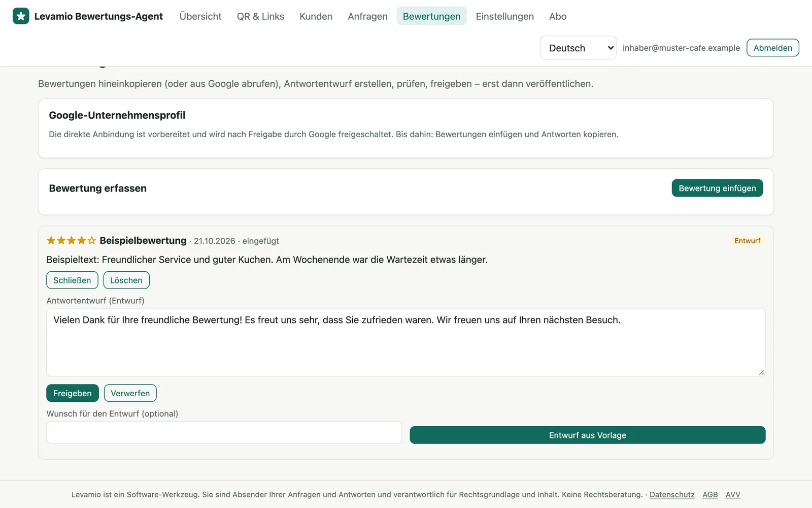Click the Levamio star logo icon
The image size is (812, 508).
(x=21, y=16)
